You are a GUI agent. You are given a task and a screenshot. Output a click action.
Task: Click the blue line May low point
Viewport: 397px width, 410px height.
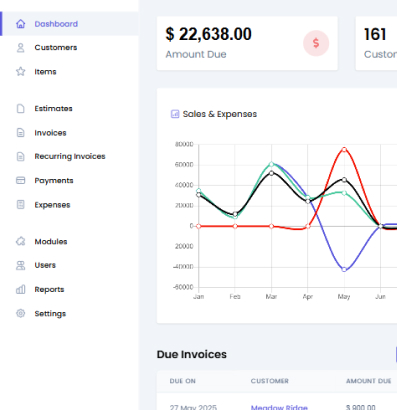(344, 269)
